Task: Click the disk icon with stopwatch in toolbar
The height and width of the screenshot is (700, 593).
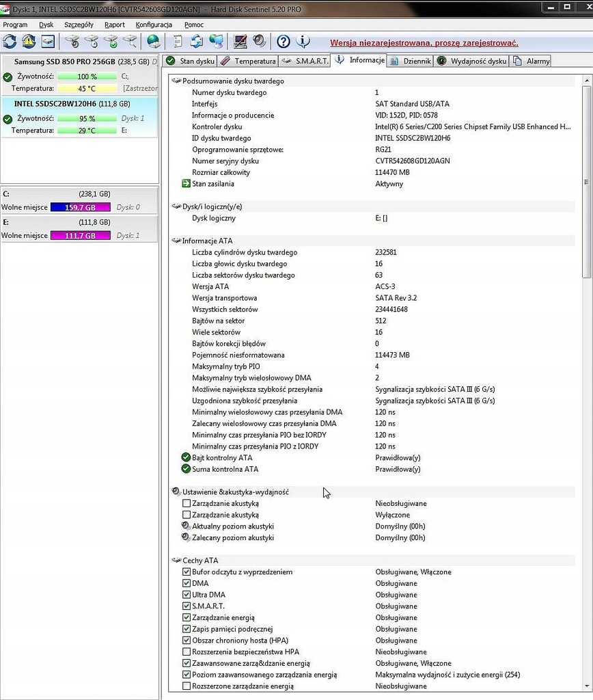Action: tap(72, 42)
